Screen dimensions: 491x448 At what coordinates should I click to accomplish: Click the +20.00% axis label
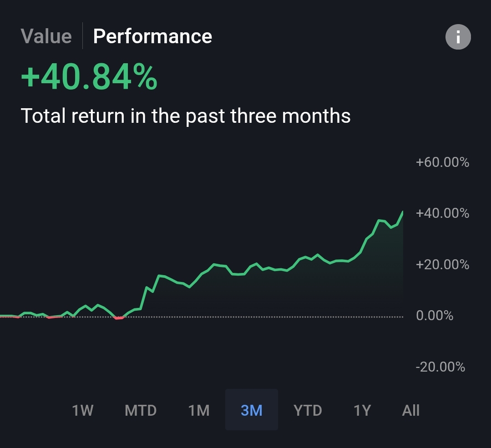pos(442,265)
